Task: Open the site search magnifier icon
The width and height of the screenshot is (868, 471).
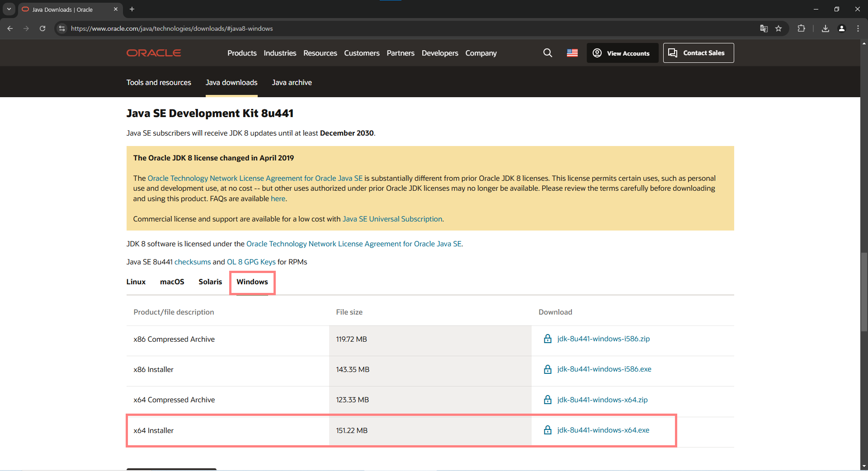Action: tap(547, 53)
